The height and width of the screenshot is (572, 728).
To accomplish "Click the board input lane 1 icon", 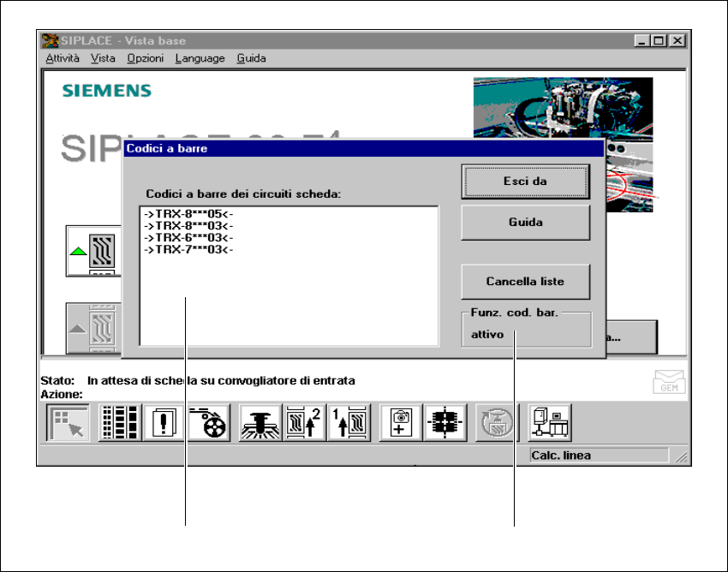I will 349,422.
